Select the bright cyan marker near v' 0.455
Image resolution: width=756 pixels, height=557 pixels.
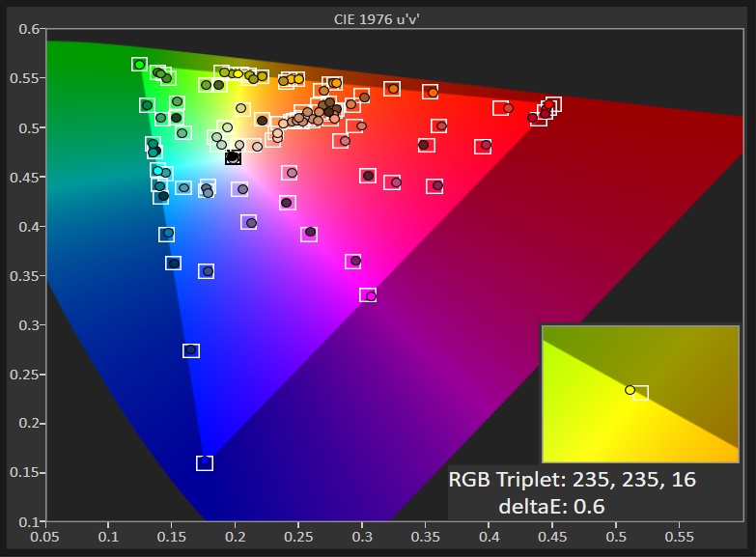click(157, 171)
